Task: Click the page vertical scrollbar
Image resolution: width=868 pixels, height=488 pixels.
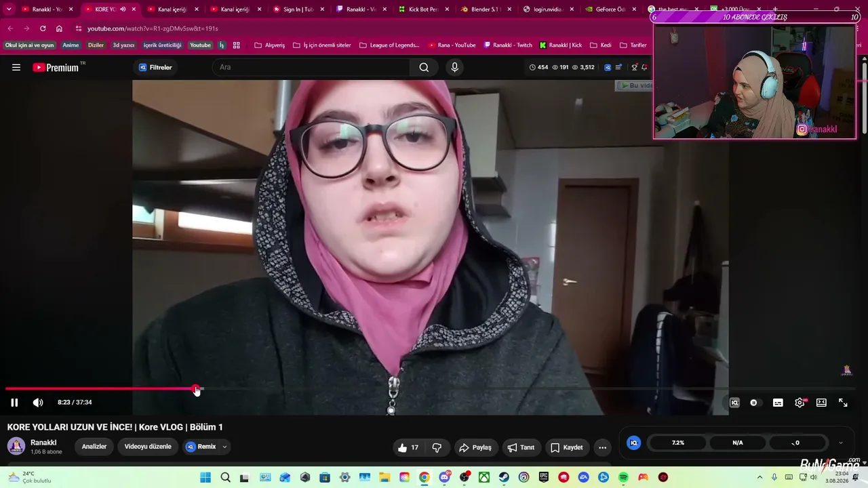Action: click(865, 98)
